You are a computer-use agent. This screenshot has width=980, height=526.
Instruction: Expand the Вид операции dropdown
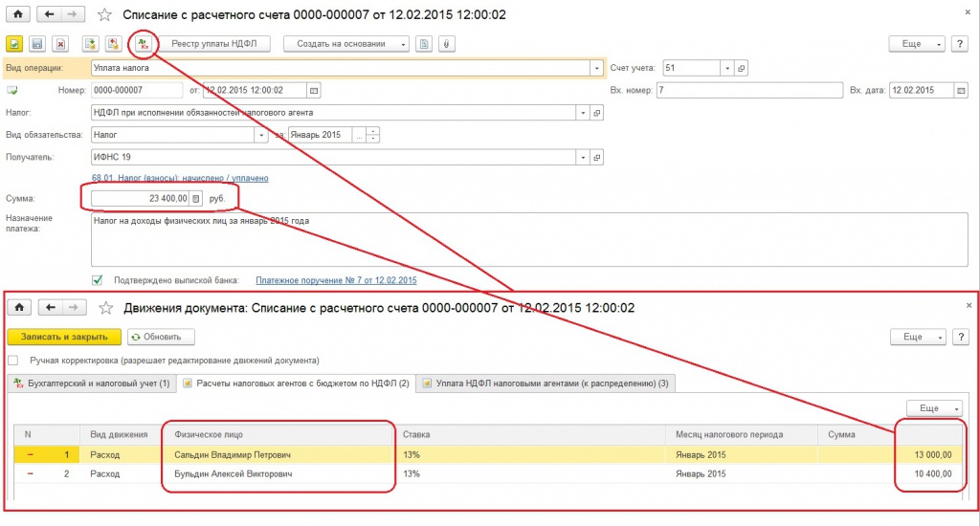597,68
